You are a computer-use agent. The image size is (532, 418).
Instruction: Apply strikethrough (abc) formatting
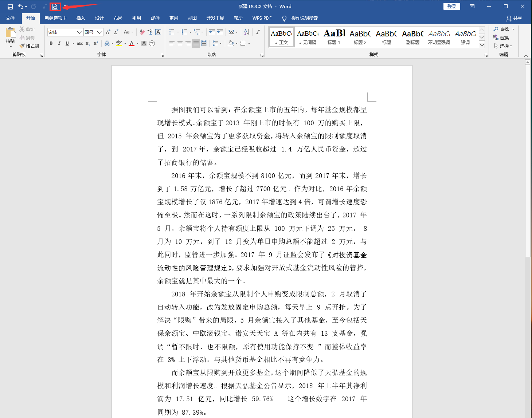pos(80,43)
